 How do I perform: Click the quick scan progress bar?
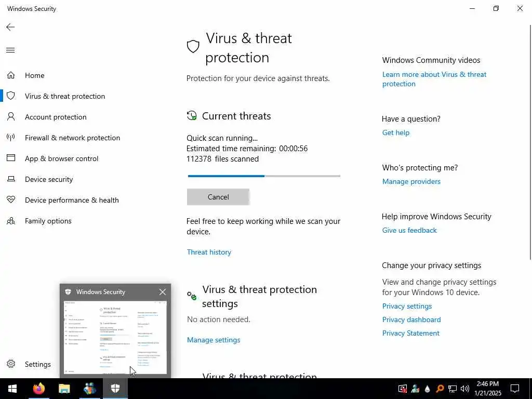264,176
